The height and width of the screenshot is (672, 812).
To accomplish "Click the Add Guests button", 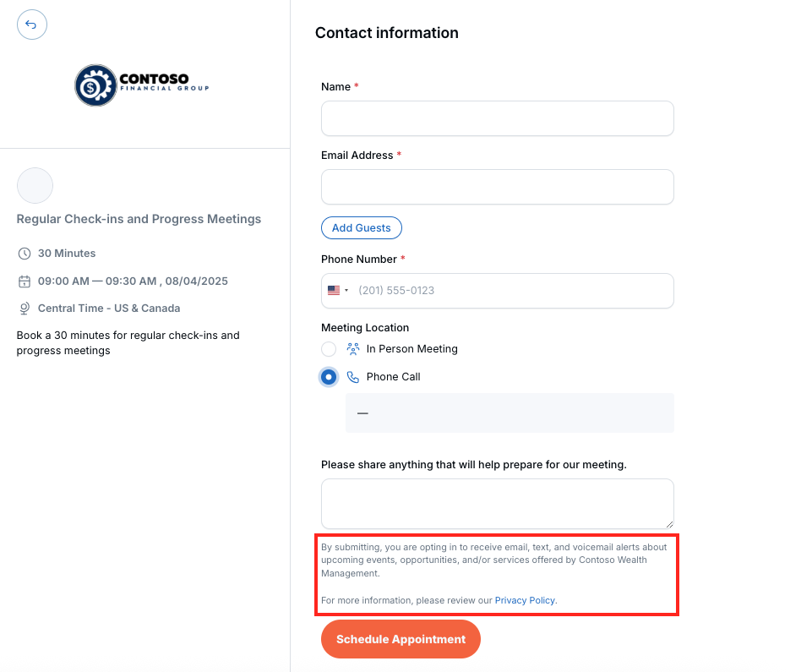I will click(x=362, y=228).
